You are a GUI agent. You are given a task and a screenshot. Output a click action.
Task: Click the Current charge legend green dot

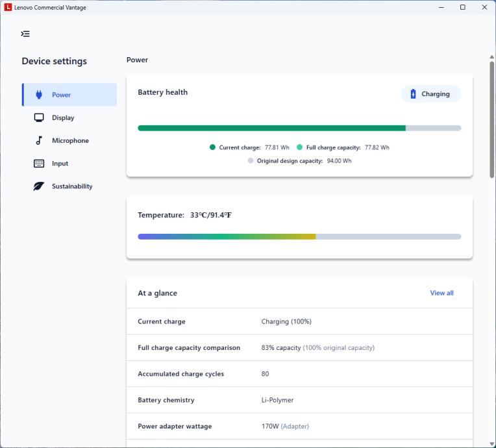(212, 147)
